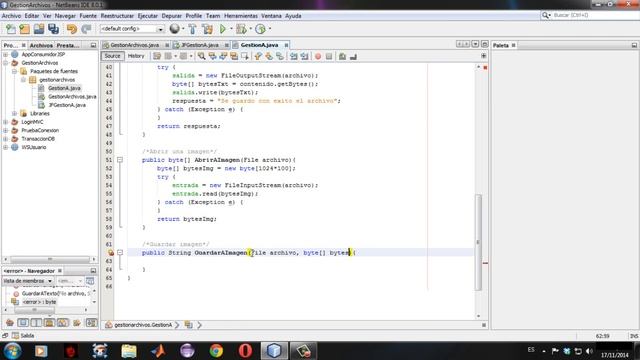This screenshot has height=360, width=640.
Task: Click the split editor plus icon
Action: point(484,56)
